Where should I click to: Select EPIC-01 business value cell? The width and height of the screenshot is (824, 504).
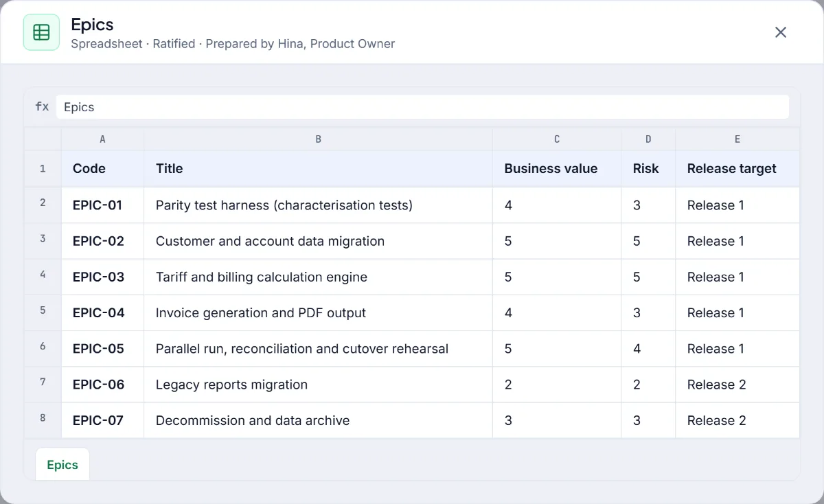point(557,205)
